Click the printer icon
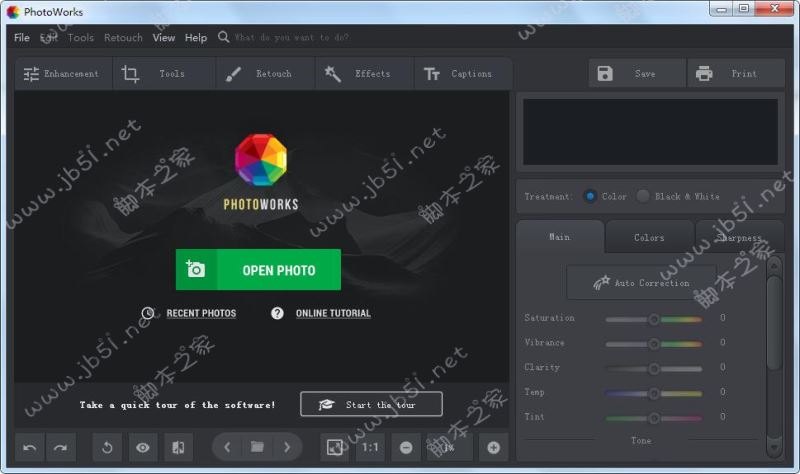The image size is (800, 474). 704,73
